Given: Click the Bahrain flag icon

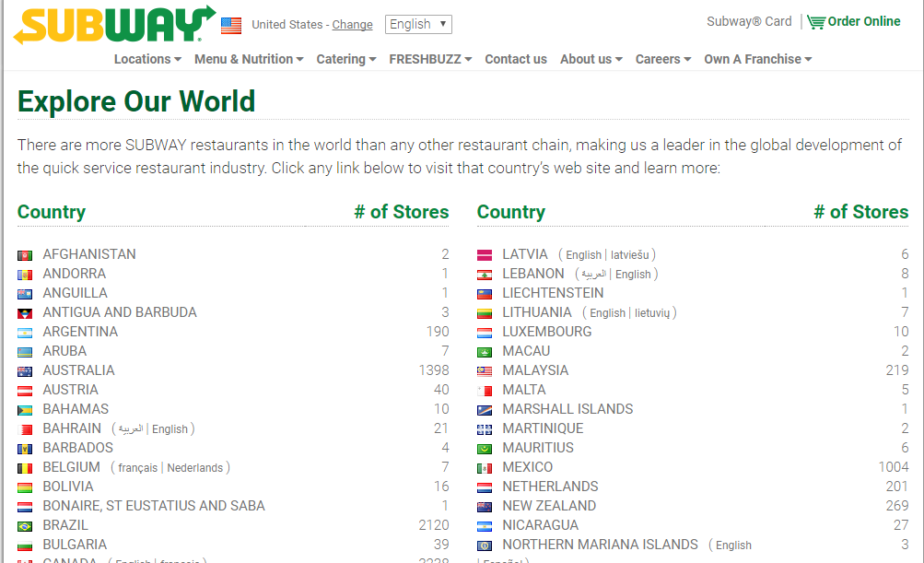Looking at the screenshot, I should 25,429.
